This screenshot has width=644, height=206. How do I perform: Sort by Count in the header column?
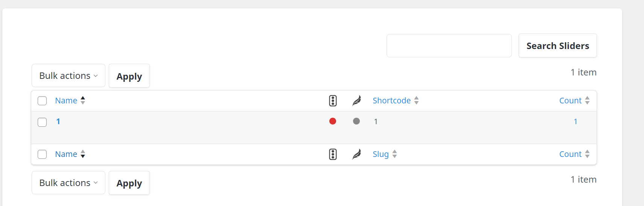pyautogui.click(x=570, y=101)
